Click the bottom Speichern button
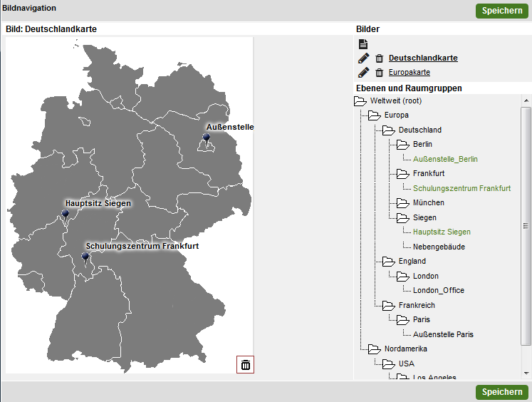The height and width of the screenshot is (402, 532). (502, 392)
